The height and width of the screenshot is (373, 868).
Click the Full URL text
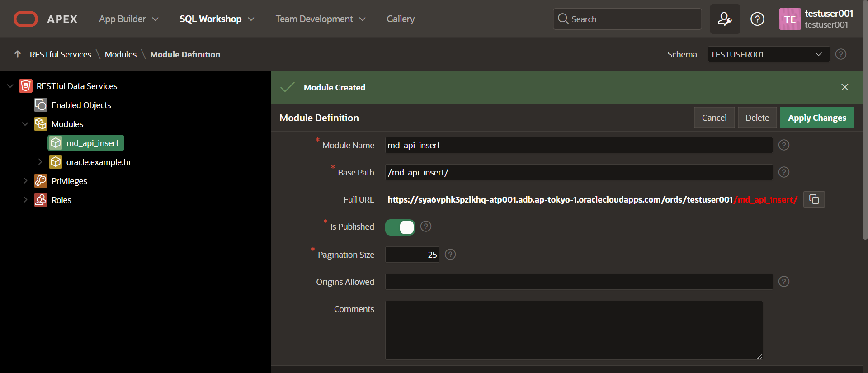click(592, 199)
